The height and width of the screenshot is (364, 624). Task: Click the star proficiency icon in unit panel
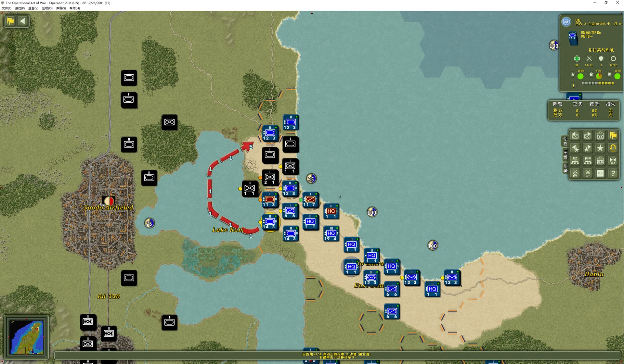coord(573,75)
